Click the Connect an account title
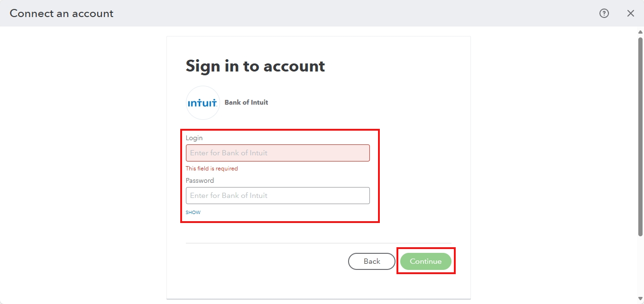 (62, 13)
